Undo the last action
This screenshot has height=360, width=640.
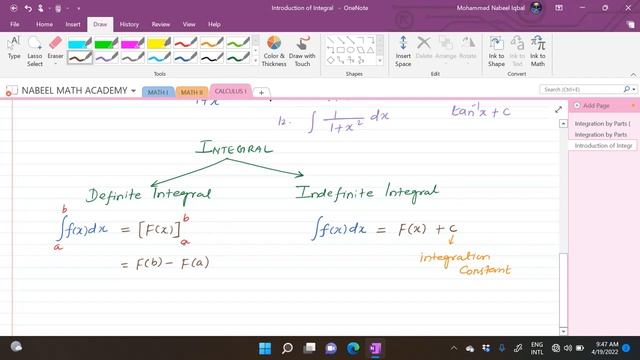28,8
